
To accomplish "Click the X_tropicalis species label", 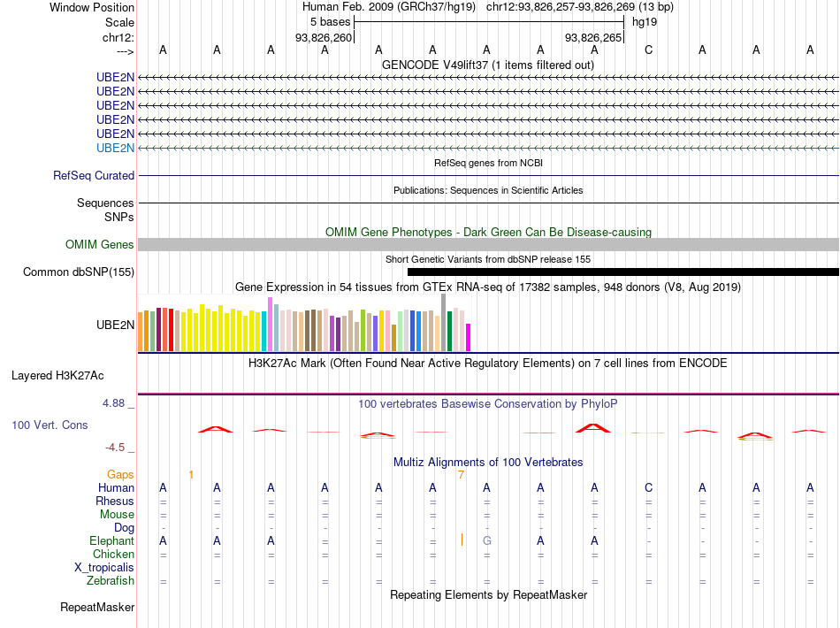I will 104,568.
